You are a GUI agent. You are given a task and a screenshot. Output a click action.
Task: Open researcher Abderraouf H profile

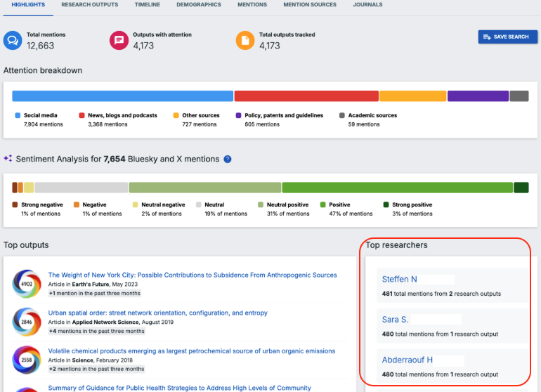407,360
